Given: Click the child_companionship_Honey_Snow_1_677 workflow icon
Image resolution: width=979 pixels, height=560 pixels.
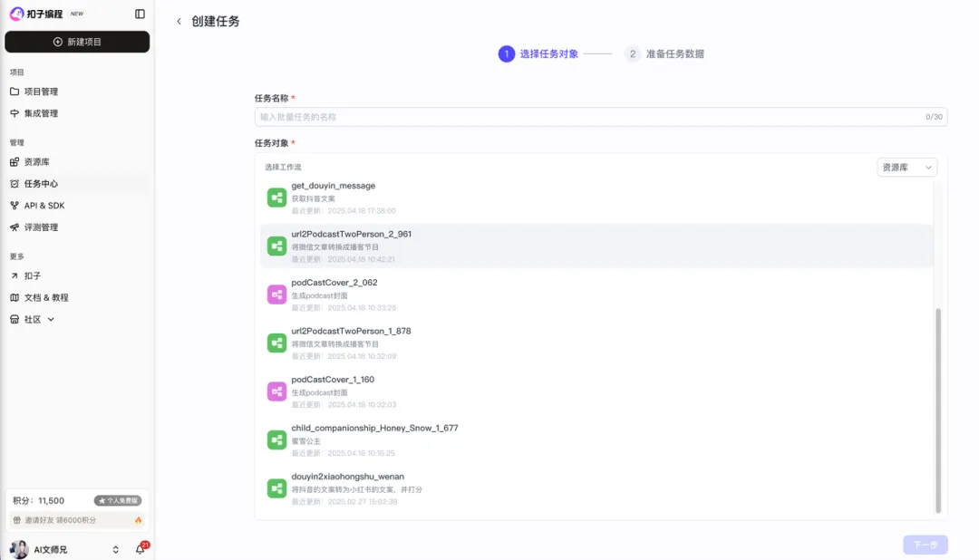Looking at the screenshot, I should click(276, 440).
